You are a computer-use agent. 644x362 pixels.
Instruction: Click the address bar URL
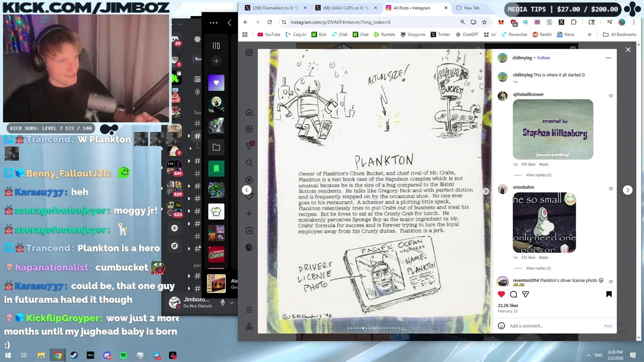point(341,22)
